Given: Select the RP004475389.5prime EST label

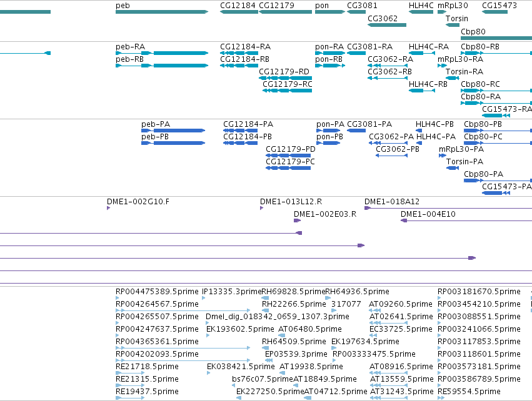Looking at the screenshot, I should pyautogui.click(x=157, y=292).
